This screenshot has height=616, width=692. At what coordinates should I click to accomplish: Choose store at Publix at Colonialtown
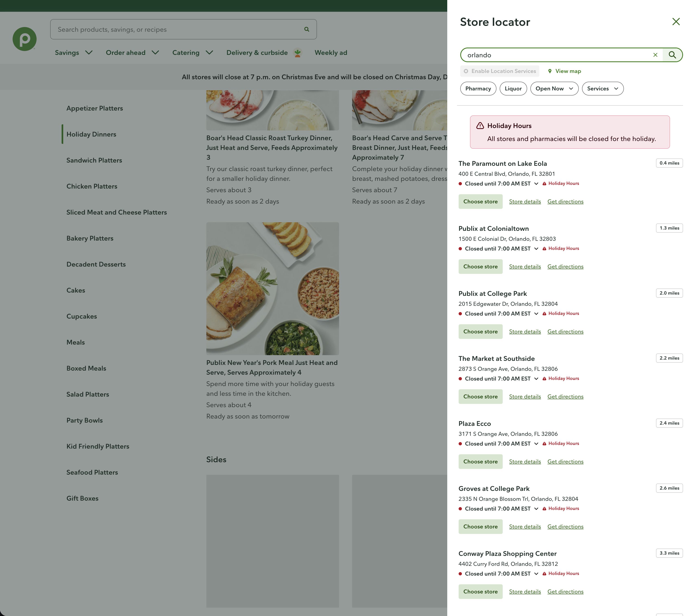tap(480, 266)
